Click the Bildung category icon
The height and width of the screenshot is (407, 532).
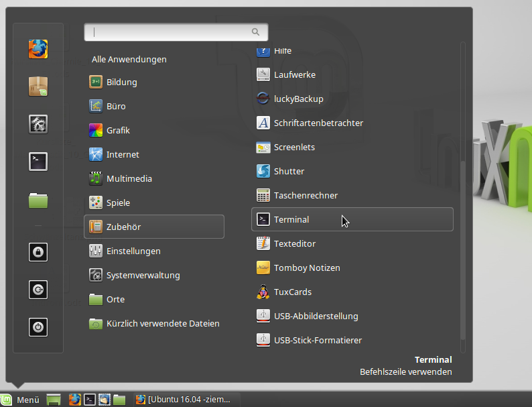[x=96, y=82]
